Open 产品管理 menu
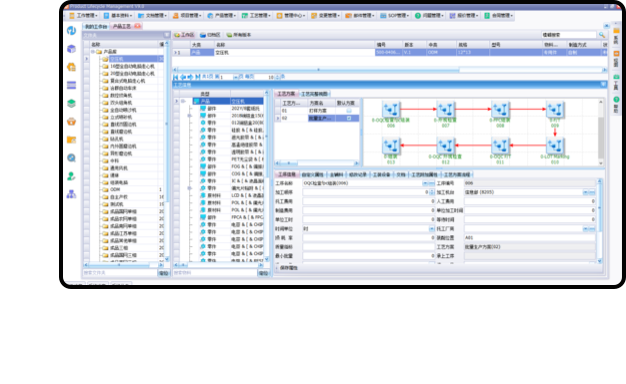The width and height of the screenshot is (626, 384). tap(222, 16)
